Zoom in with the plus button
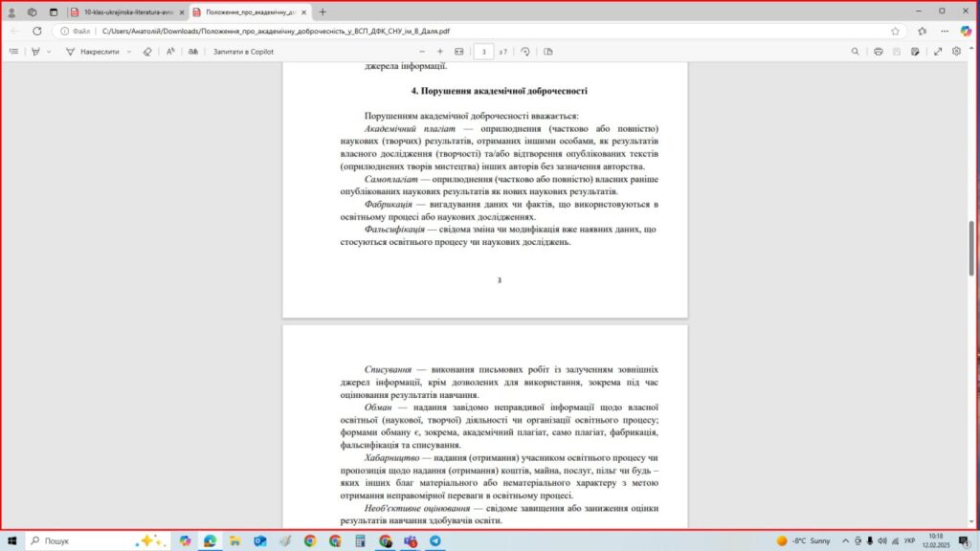 pyautogui.click(x=440, y=51)
